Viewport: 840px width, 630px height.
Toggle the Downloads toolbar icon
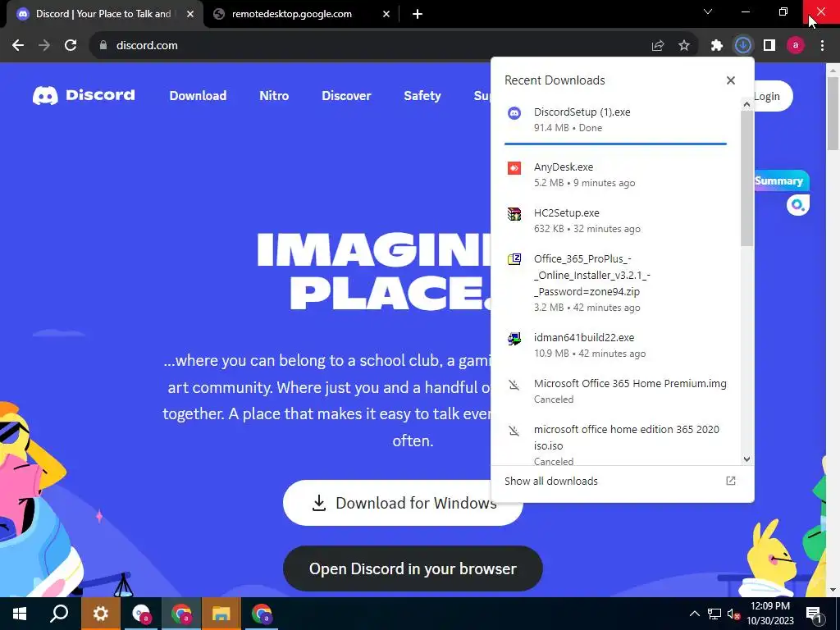tap(743, 46)
